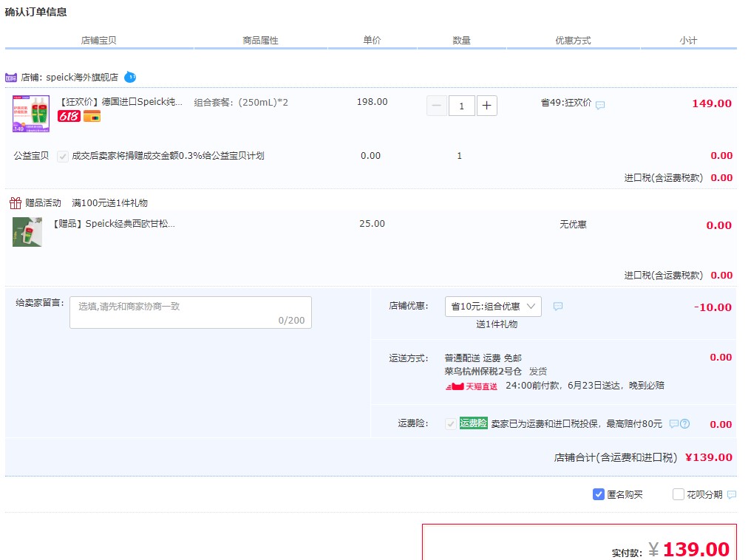Click 优惠方式 column header
This screenshot has height=560, width=748.
click(573, 40)
